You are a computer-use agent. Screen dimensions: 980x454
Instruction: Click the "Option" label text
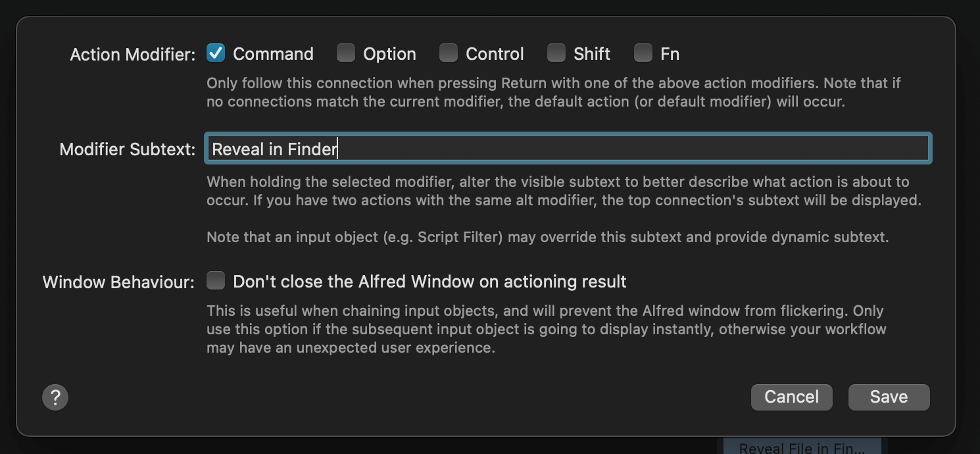(x=389, y=54)
